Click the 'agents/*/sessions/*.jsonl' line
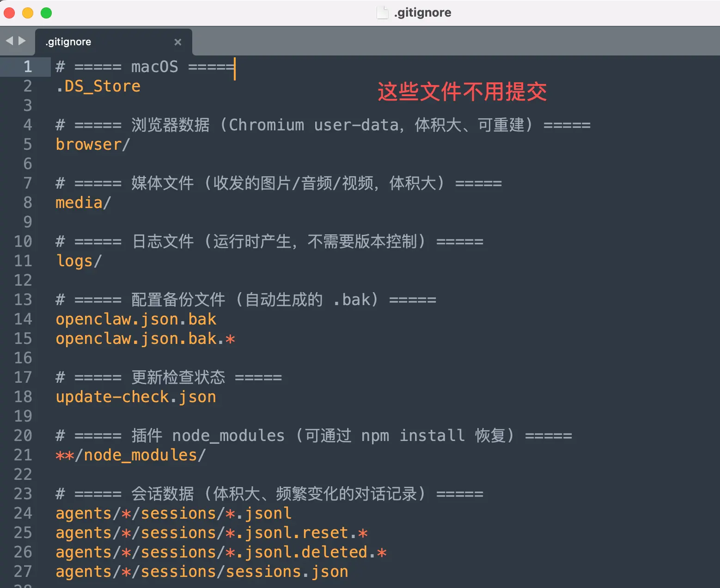 pos(174,514)
